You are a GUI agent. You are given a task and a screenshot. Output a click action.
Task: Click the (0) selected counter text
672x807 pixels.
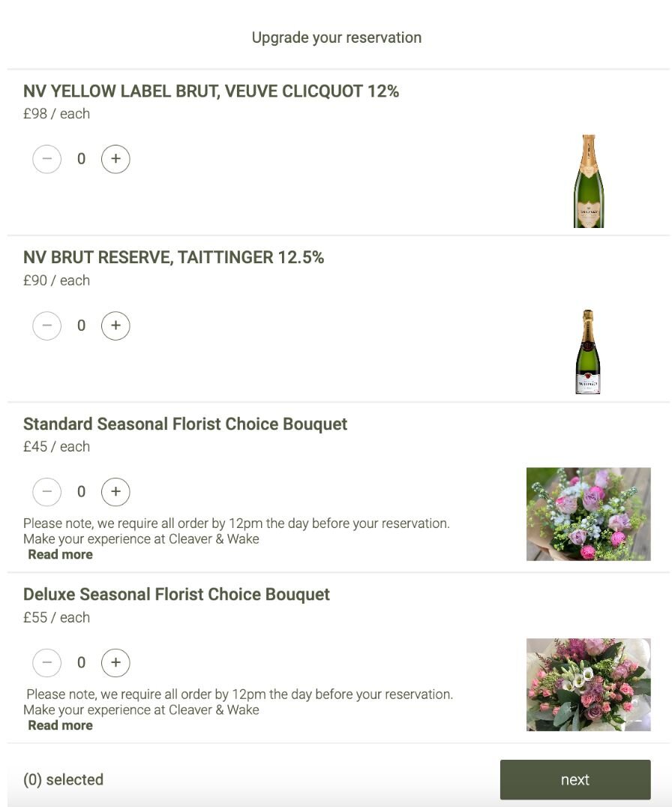[63, 780]
